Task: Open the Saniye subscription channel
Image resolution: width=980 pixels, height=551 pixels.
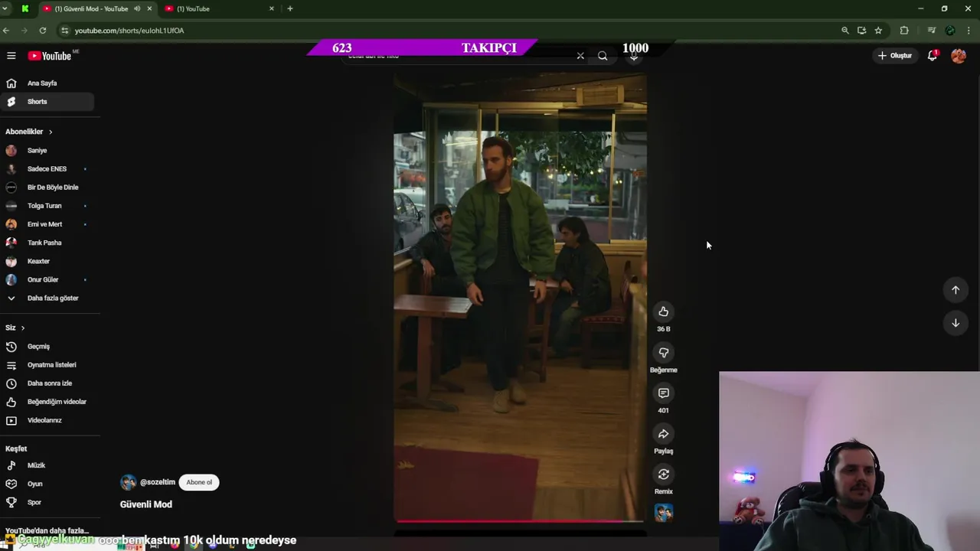Action: pyautogui.click(x=47, y=151)
